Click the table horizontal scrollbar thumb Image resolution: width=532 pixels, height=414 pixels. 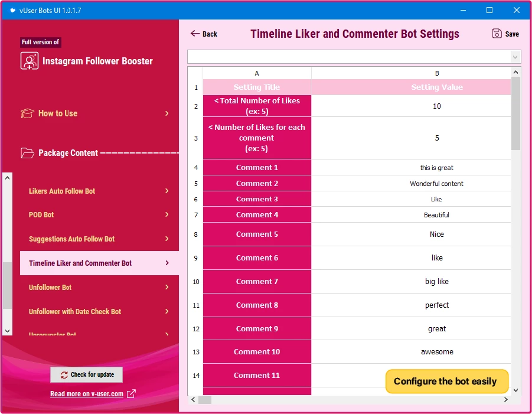(205, 400)
